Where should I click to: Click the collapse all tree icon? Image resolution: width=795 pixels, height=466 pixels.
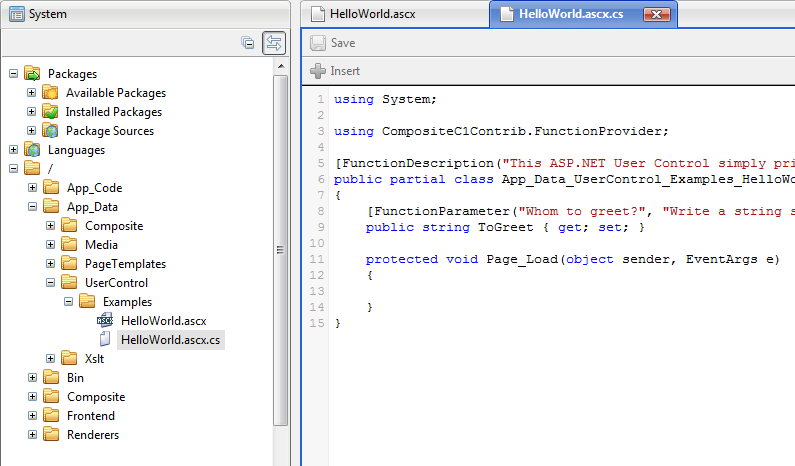tap(248, 43)
